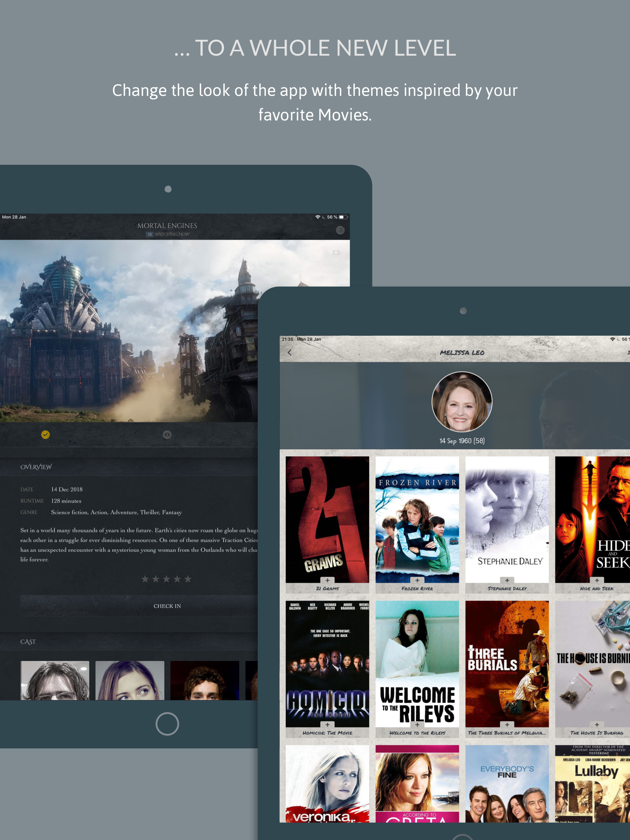This screenshot has width=630, height=840.
Task: Add Homicide: The Movie using its plus icon
Action: pyautogui.click(x=328, y=725)
